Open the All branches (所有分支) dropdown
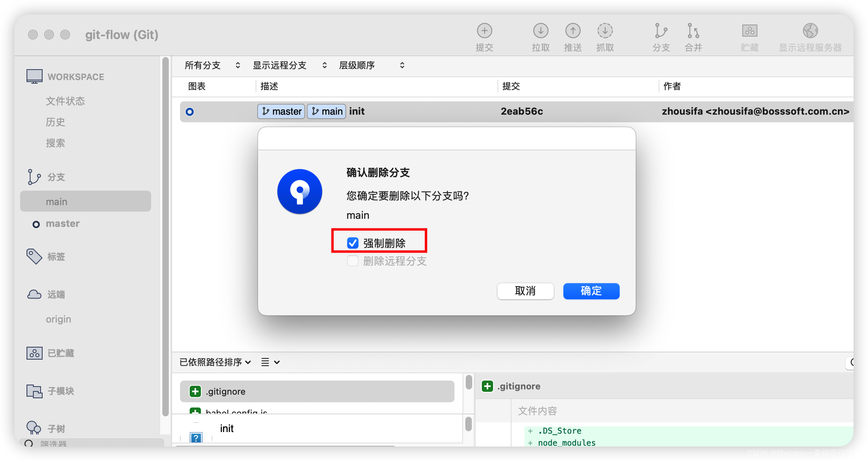868x461 pixels. tap(212, 65)
